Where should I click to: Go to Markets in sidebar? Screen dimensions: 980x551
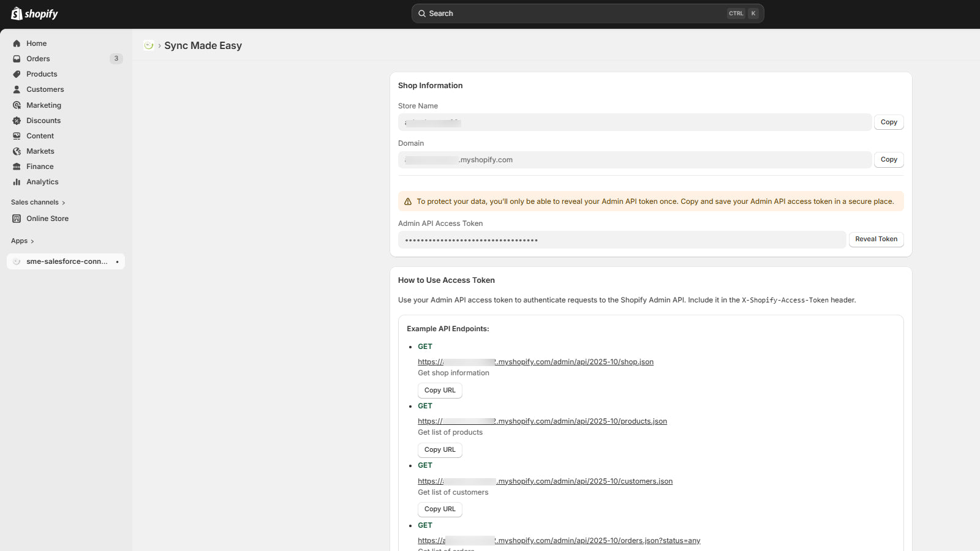pos(40,151)
